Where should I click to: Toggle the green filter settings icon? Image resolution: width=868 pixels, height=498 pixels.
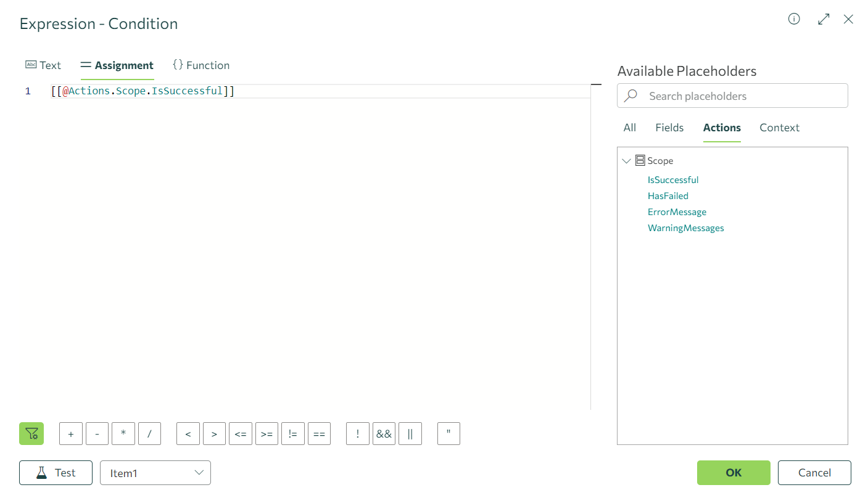pyautogui.click(x=31, y=434)
